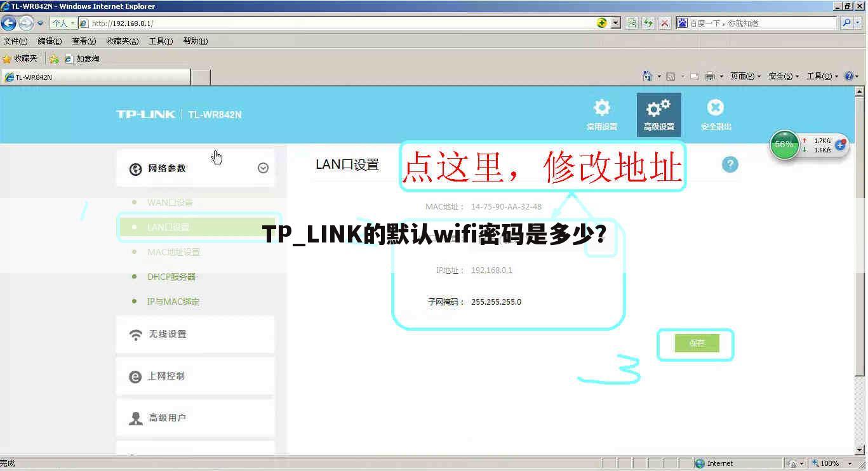Click the Baidu paw search provider icon
Screen dimensions: 868x471
tap(683, 23)
